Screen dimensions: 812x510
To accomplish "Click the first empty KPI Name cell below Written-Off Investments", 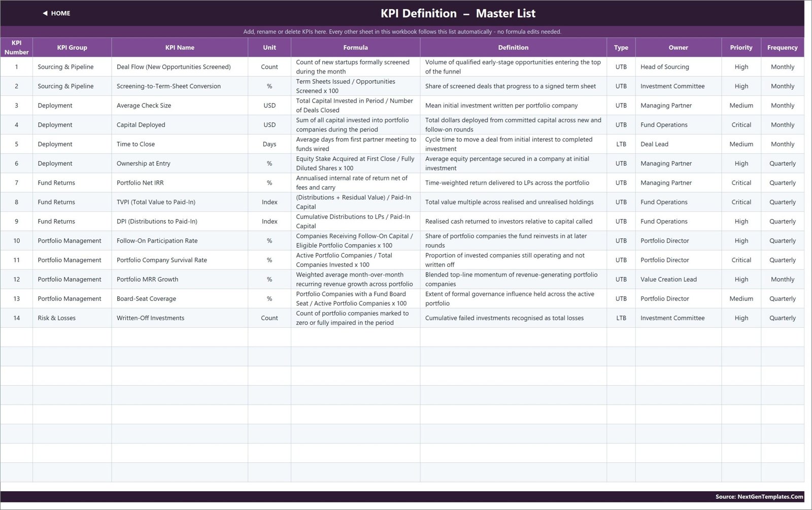I will [180, 337].
